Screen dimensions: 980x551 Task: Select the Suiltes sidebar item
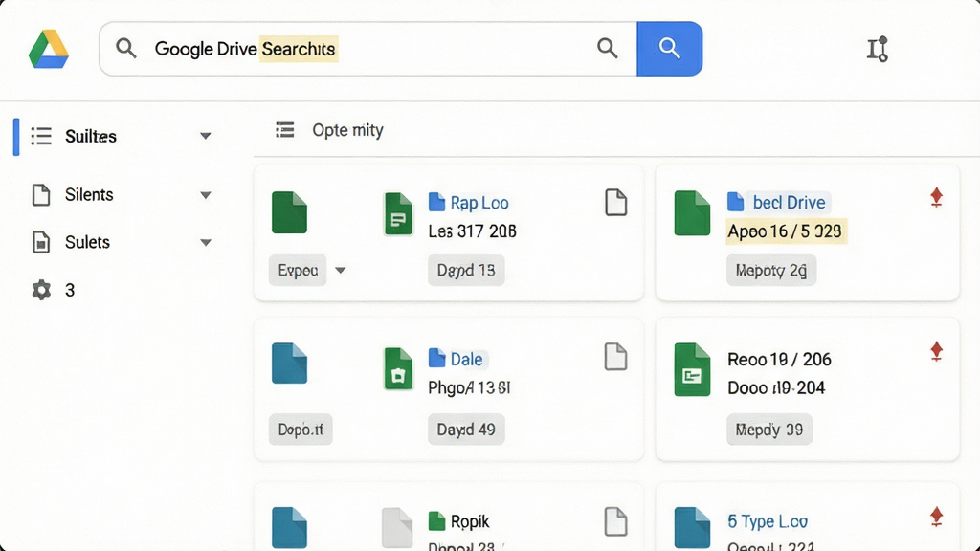pos(91,136)
